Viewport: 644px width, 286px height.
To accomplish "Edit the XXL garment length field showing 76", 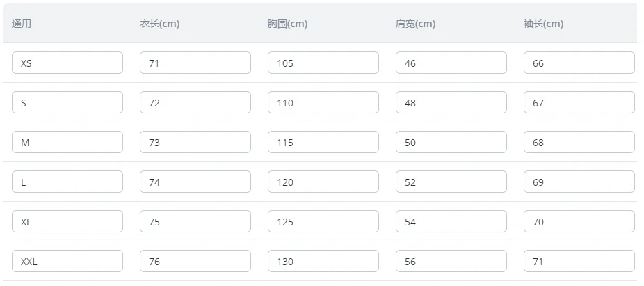I will (x=195, y=261).
